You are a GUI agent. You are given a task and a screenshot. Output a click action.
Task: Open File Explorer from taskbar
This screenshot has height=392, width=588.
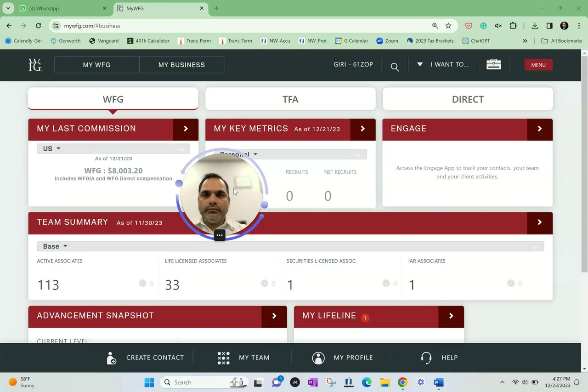384,382
